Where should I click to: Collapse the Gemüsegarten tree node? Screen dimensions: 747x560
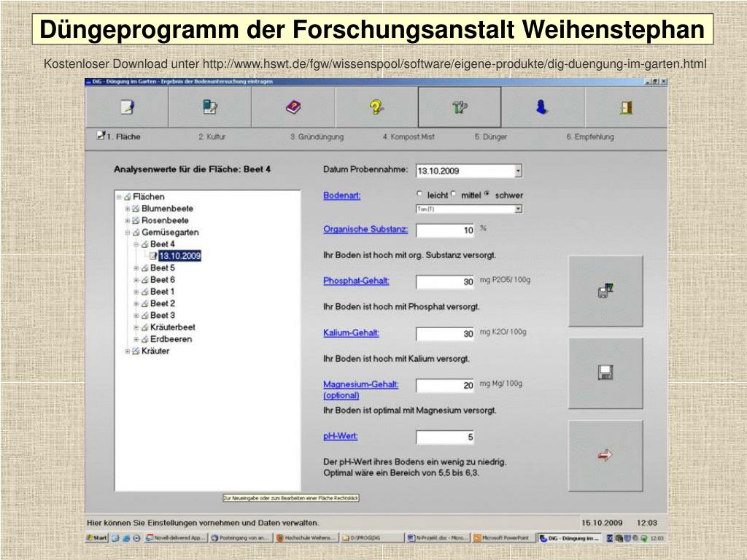pyautogui.click(x=127, y=233)
